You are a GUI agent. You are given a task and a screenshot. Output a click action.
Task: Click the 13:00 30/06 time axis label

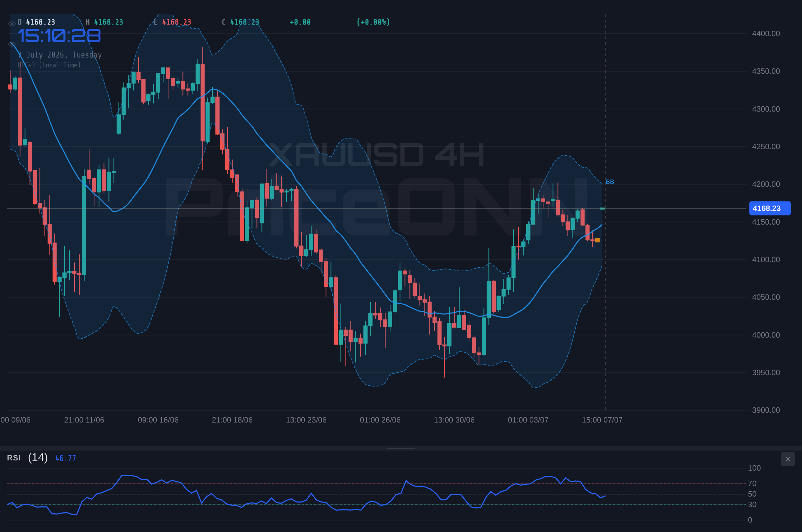point(454,420)
